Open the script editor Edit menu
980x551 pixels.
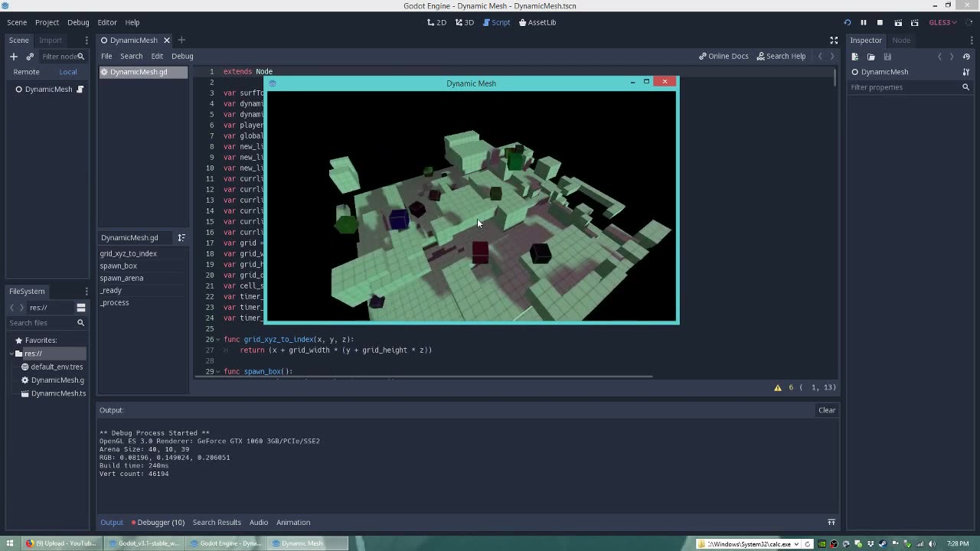coord(157,56)
